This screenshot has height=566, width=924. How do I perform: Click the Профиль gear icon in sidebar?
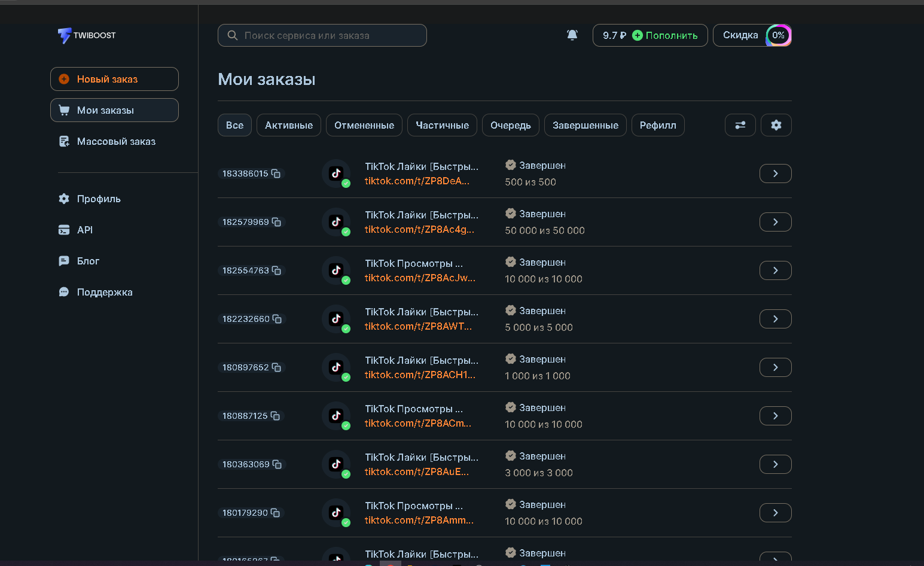point(64,199)
